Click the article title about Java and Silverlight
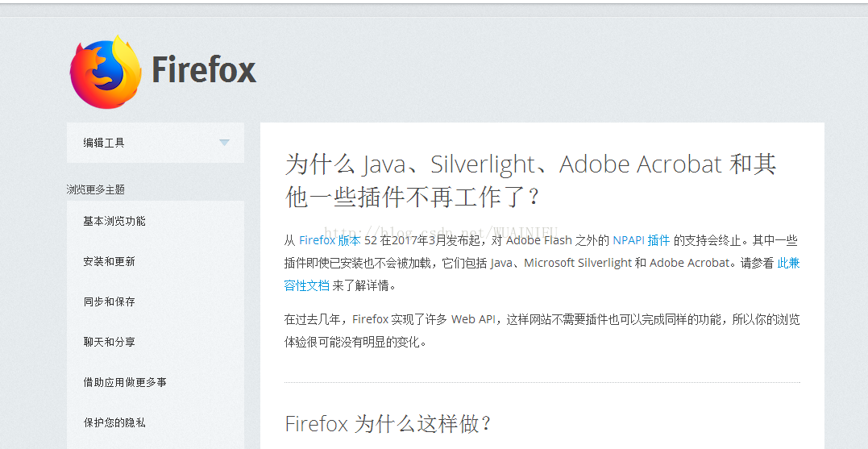The width and height of the screenshot is (868, 449). pyautogui.click(x=530, y=180)
